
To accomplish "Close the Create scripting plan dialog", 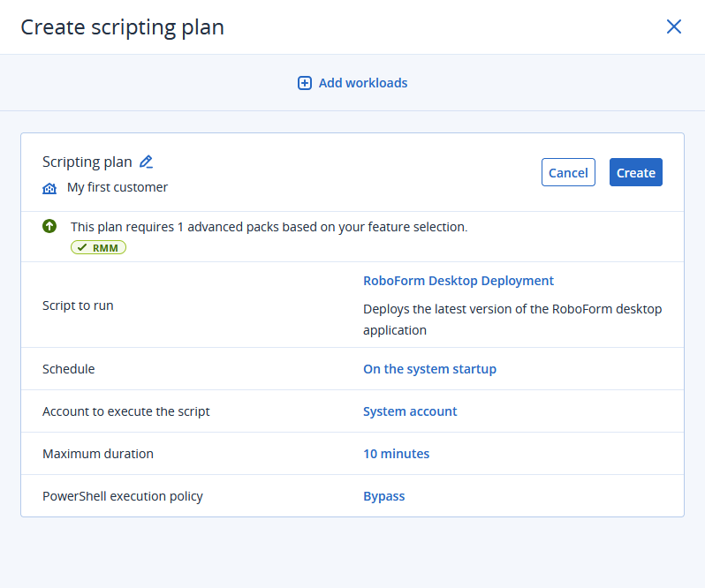I will pos(673,26).
